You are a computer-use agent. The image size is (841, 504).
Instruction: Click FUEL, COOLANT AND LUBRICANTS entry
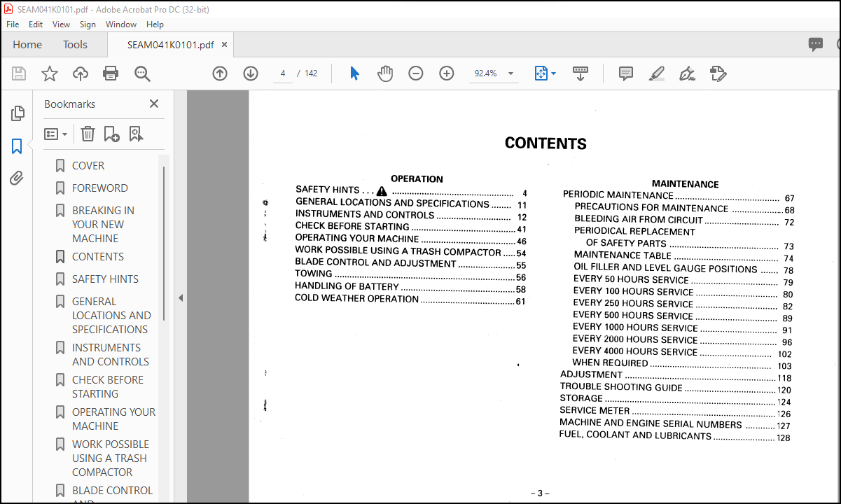coord(675,436)
